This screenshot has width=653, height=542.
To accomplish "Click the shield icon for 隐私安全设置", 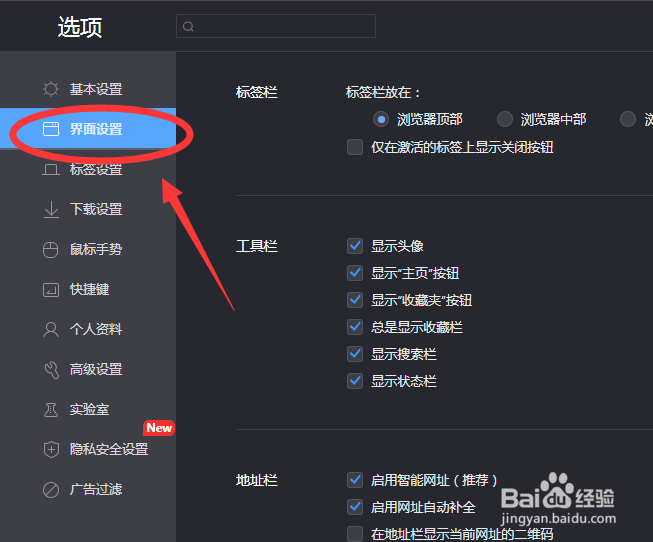I will [x=51, y=450].
